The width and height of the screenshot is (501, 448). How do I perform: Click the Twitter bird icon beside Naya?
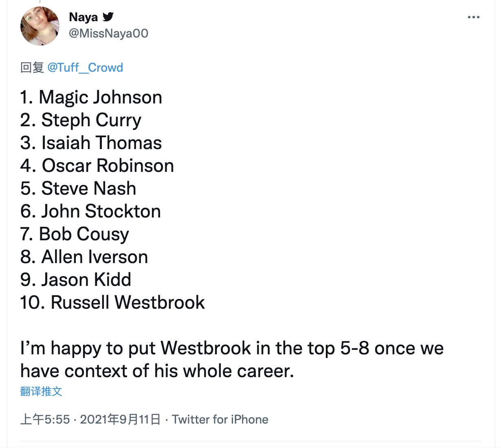(108, 17)
